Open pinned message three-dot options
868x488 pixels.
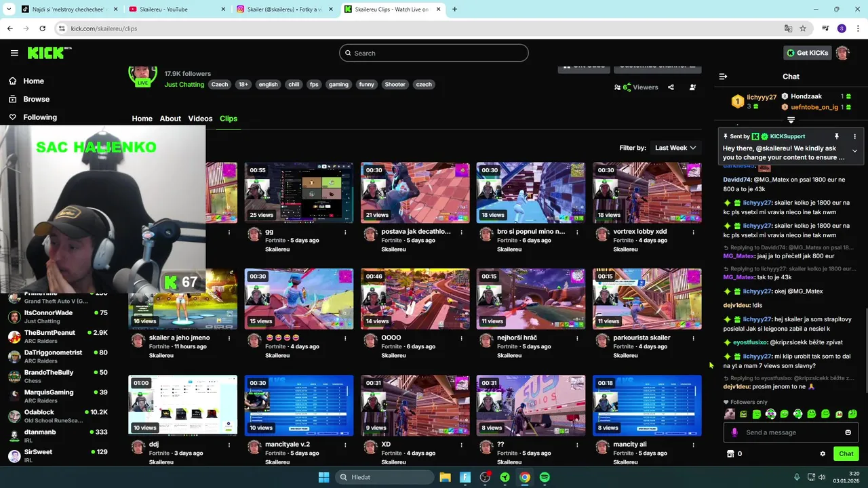click(854, 136)
